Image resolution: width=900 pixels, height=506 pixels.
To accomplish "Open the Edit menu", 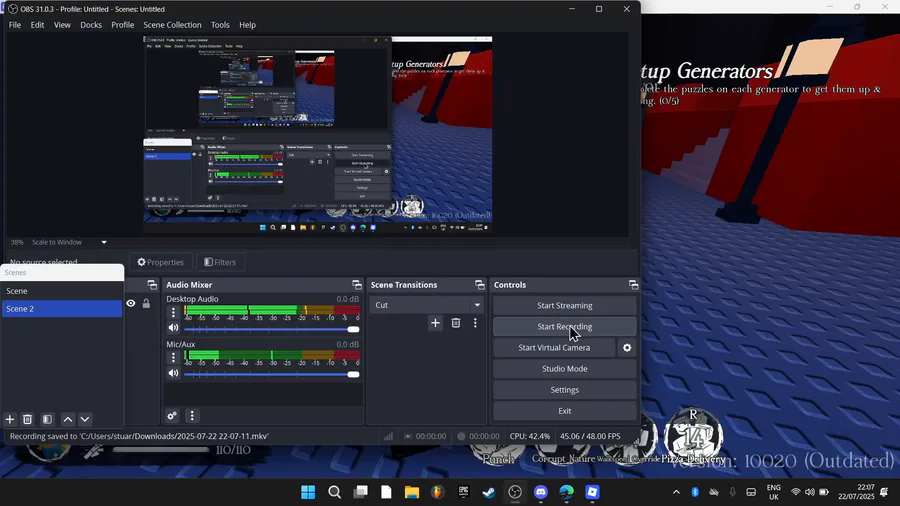I will 37,25.
